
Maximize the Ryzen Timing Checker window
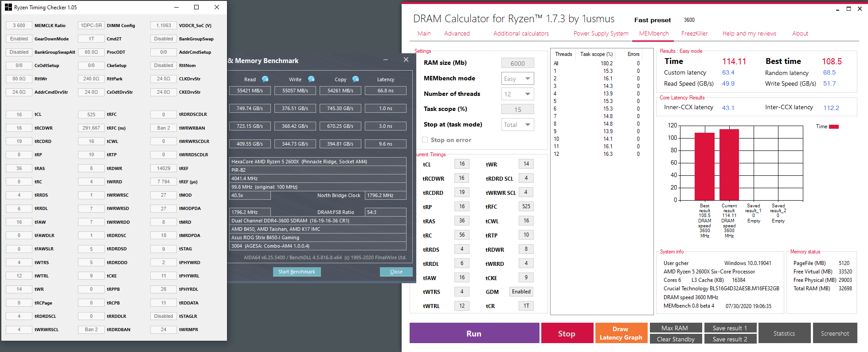(196, 7)
